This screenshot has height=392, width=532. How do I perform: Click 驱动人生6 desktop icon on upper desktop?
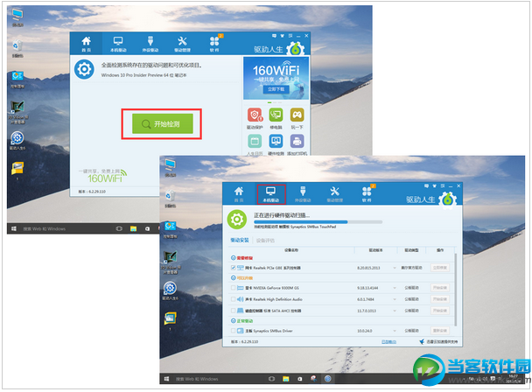point(17,141)
